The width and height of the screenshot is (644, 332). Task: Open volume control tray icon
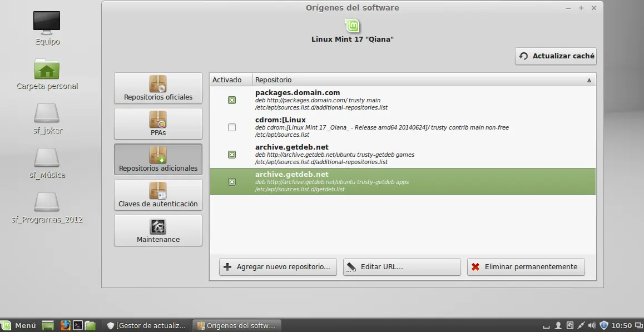[x=592, y=326]
